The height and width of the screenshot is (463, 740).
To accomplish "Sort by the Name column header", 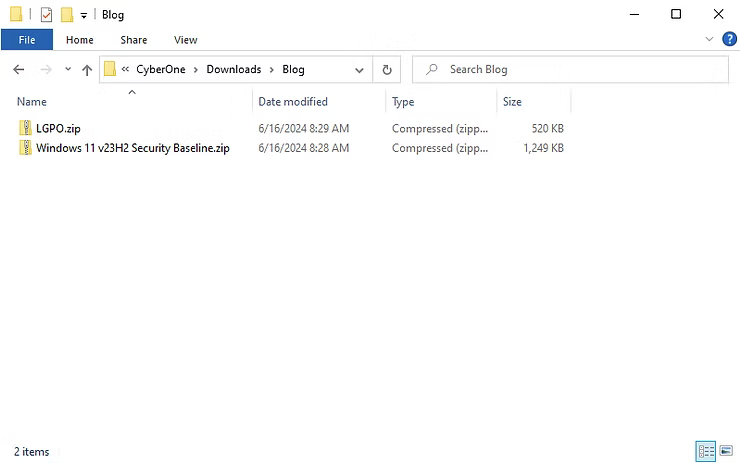I will (x=32, y=101).
